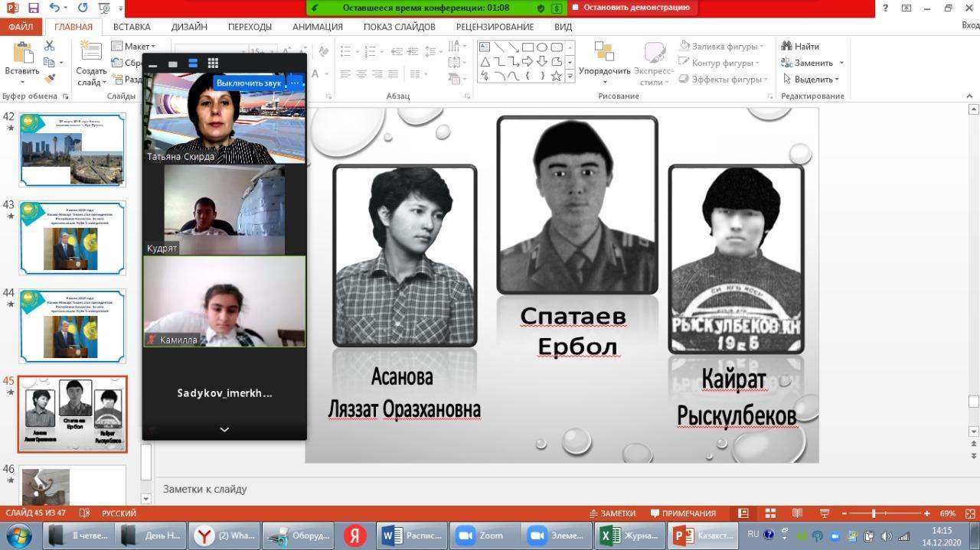Click the Найти find button
The image size is (980, 550).
click(801, 46)
